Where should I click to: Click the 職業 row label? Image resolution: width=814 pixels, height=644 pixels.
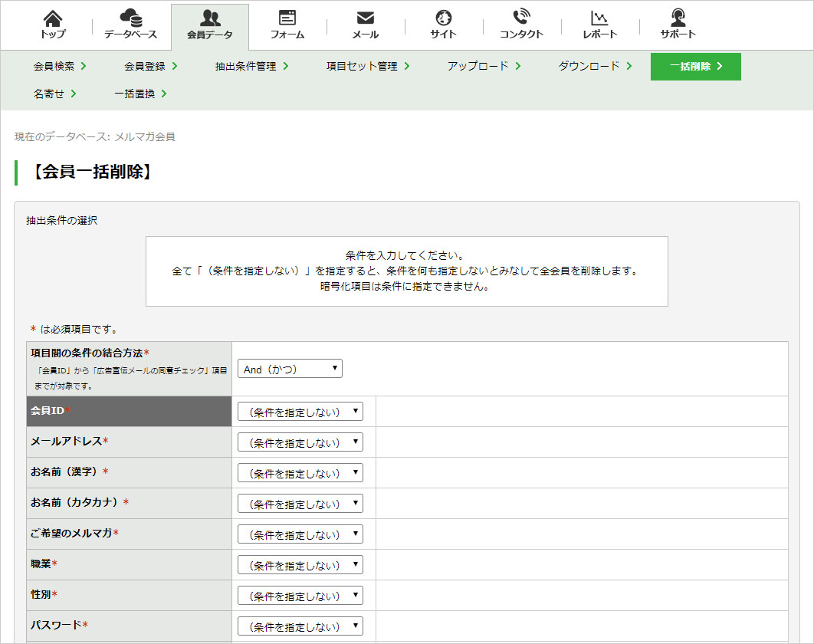coord(44,564)
